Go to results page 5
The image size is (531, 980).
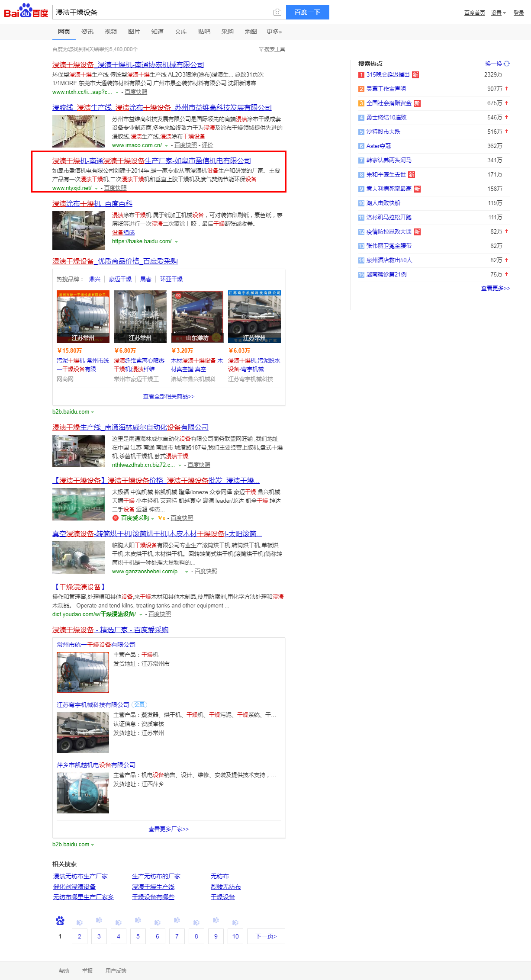[x=138, y=936]
